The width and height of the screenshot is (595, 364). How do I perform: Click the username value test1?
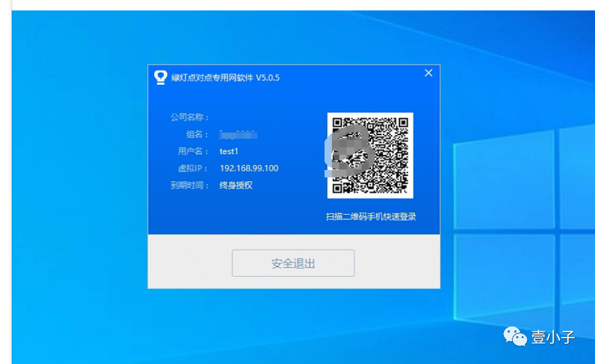229,152
